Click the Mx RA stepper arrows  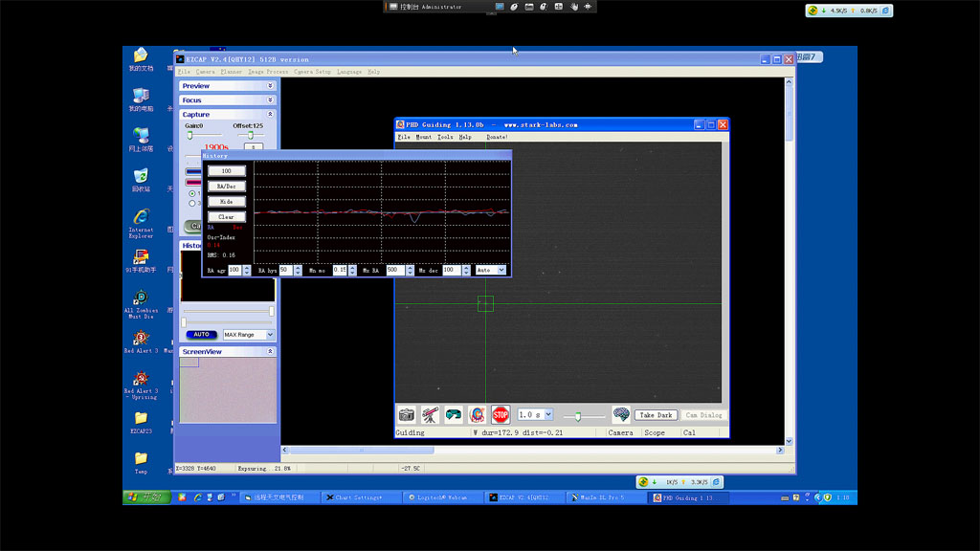coord(410,270)
